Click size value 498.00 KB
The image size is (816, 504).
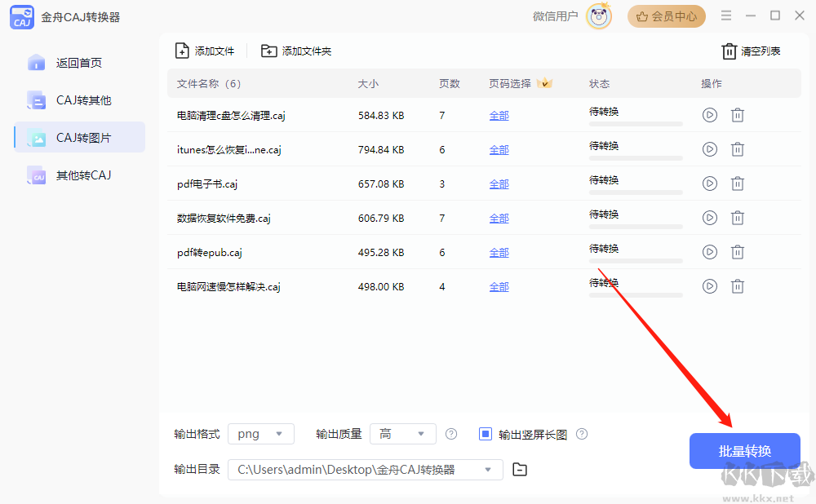(x=381, y=287)
